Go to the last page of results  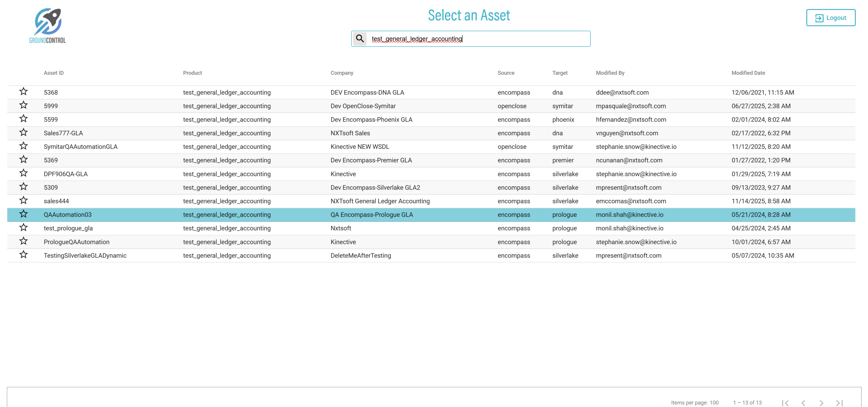pyautogui.click(x=839, y=402)
